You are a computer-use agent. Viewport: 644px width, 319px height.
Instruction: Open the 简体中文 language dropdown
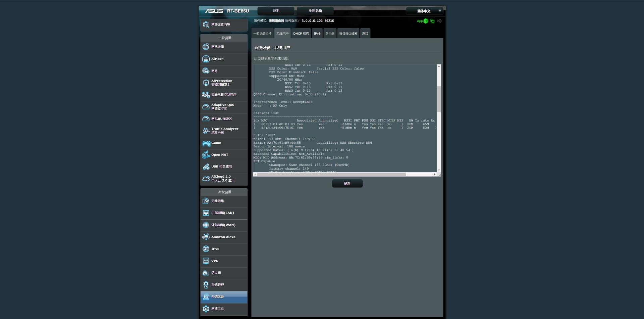pos(424,11)
